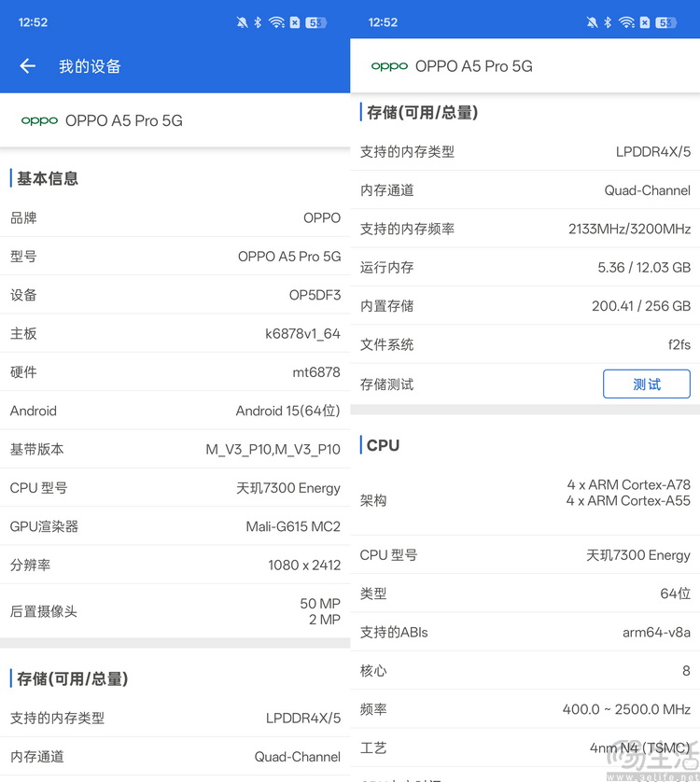Viewport: 700px width, 782px height.
Task: Tap the SIM card X icon in right status bar
Action: (x=645, y=22)
